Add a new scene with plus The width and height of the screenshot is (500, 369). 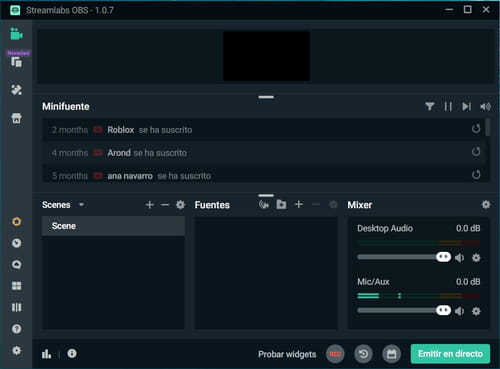point(150,205)
